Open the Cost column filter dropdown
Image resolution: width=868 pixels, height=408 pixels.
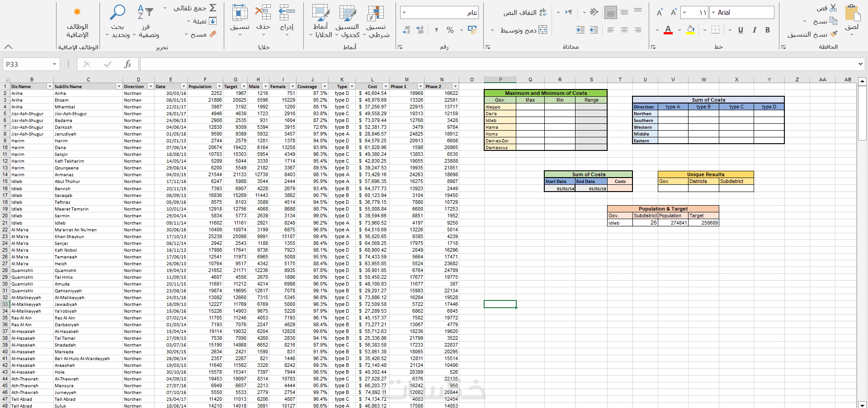[x=386, y=86]
